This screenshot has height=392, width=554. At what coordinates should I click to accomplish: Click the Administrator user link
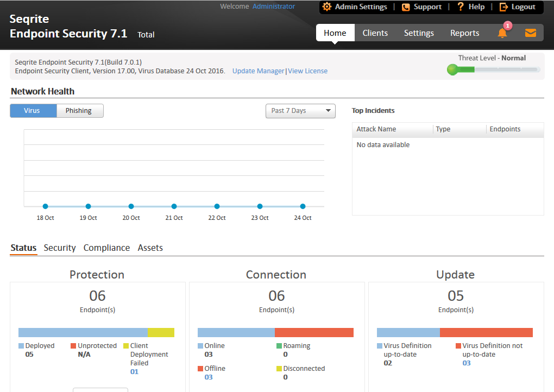[273, 7]
